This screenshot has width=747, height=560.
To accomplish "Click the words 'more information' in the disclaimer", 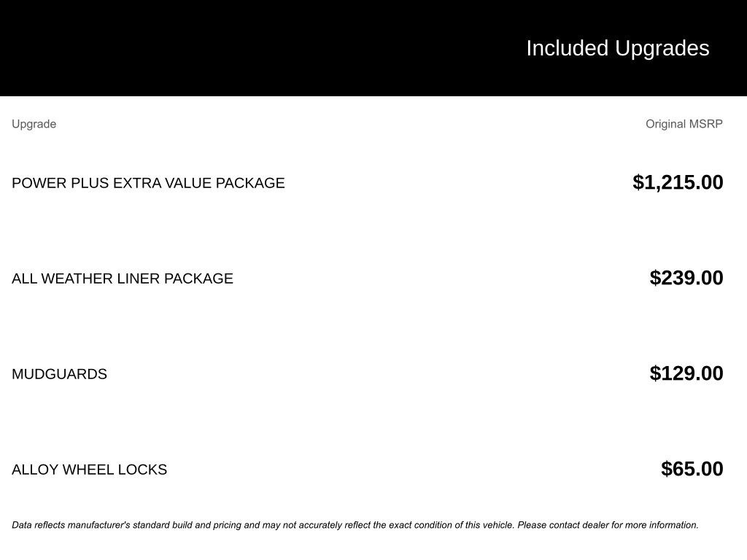I will (662, 525).
